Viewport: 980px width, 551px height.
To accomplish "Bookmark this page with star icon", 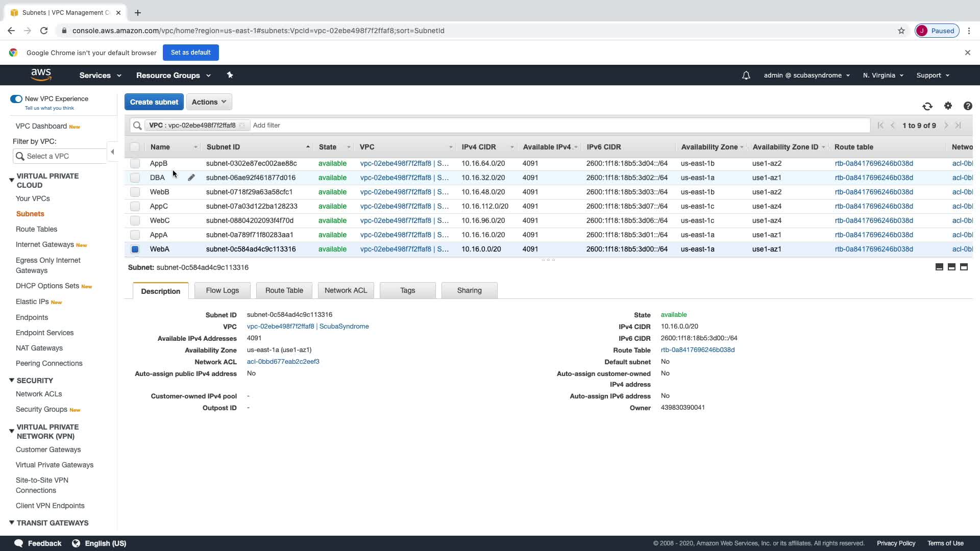I will click(x=901, y=31).
